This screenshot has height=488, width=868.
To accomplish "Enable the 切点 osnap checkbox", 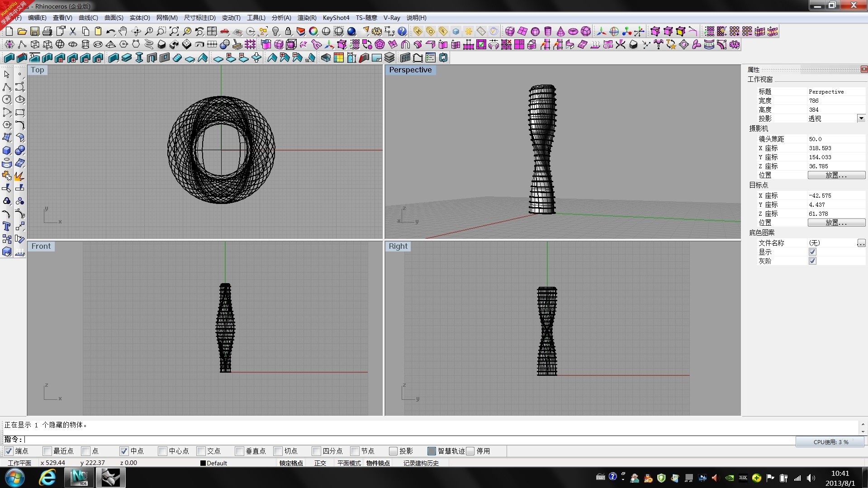I will [278, 451].
